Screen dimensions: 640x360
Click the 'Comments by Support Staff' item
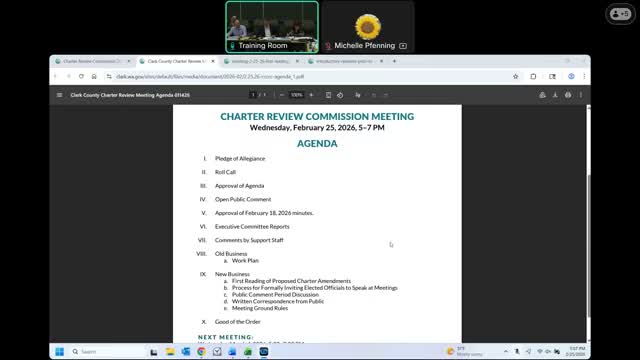[x=249, y=240]
